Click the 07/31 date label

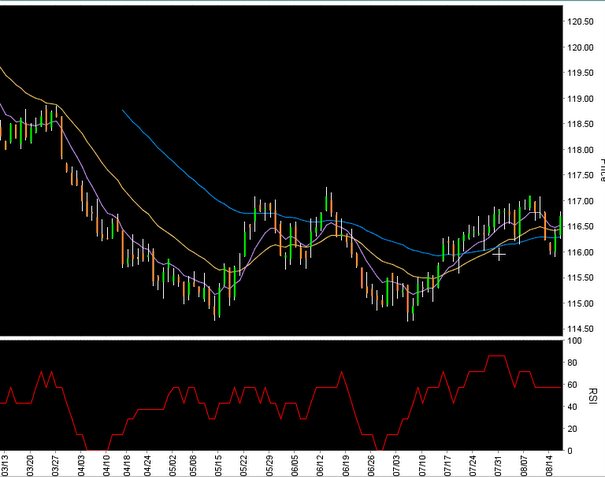[499, 463]
